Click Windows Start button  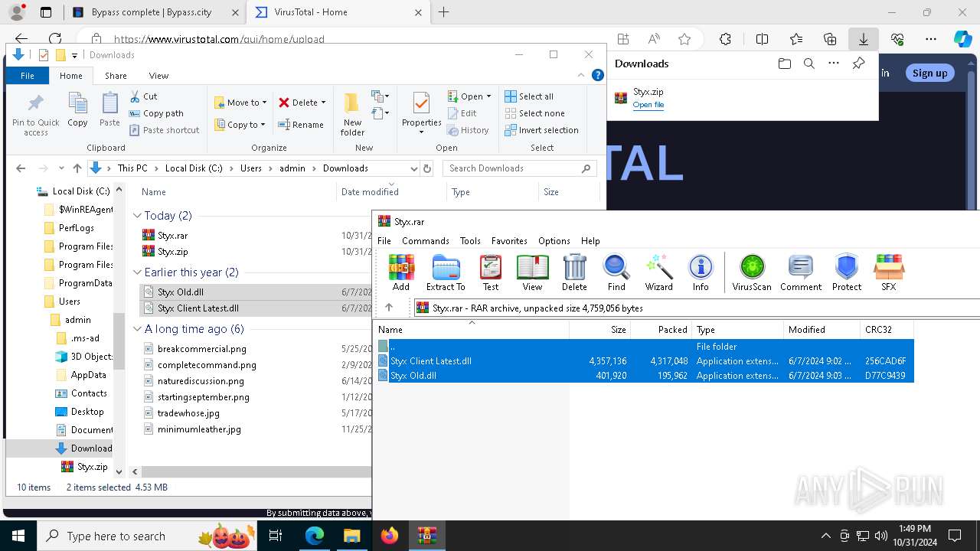click(18, 536)
